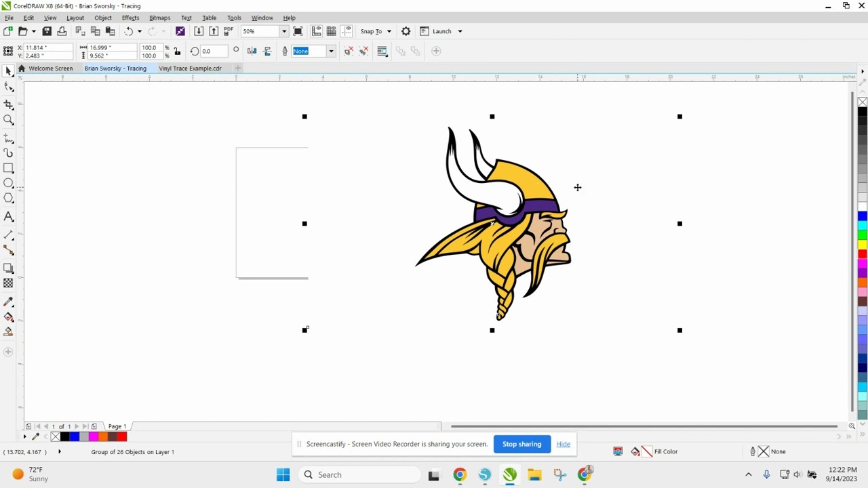Choose the Drop Shadow tool
Image resolution: width=868 pixels, height=488 pixels.
(x=8, y=268)
